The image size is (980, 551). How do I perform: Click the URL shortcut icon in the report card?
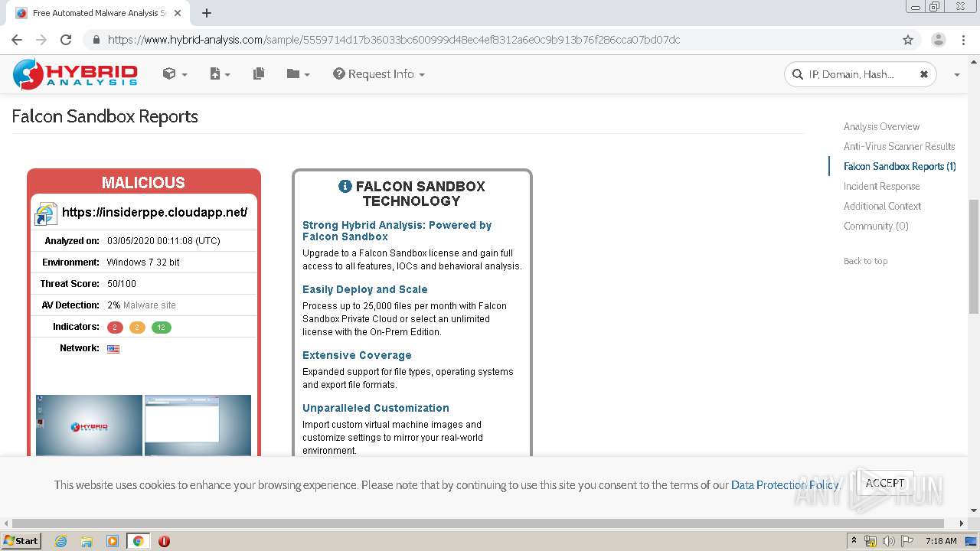[x=46, y=214]
